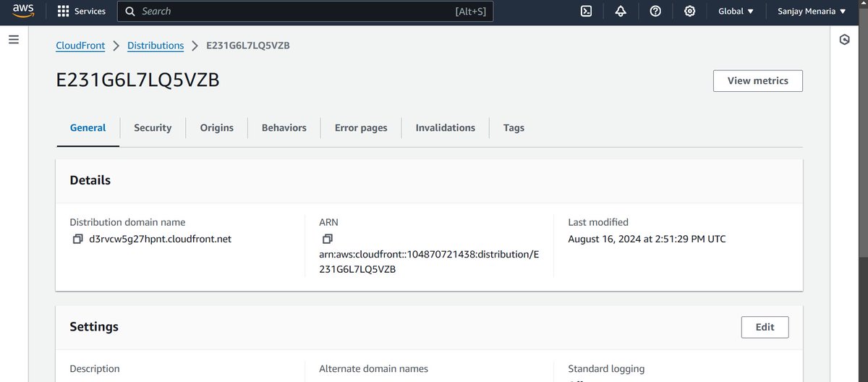The image size is (868, 382).
Task: Open the help question mark menu
Action: point(655,12)
